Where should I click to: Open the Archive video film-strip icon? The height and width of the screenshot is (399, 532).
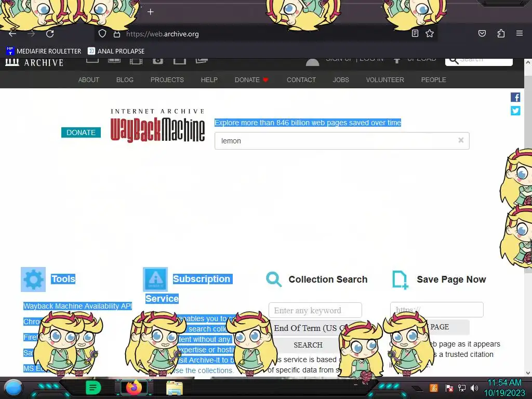coord(136,61)
